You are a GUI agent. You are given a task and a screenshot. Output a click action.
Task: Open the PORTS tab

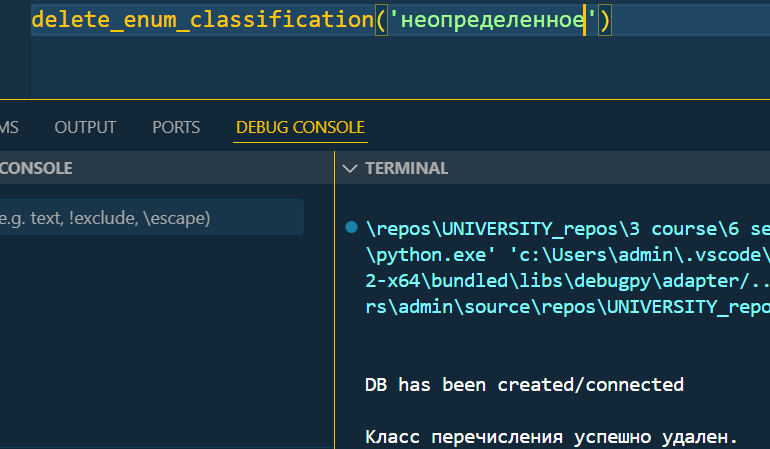tap(176, 127)
